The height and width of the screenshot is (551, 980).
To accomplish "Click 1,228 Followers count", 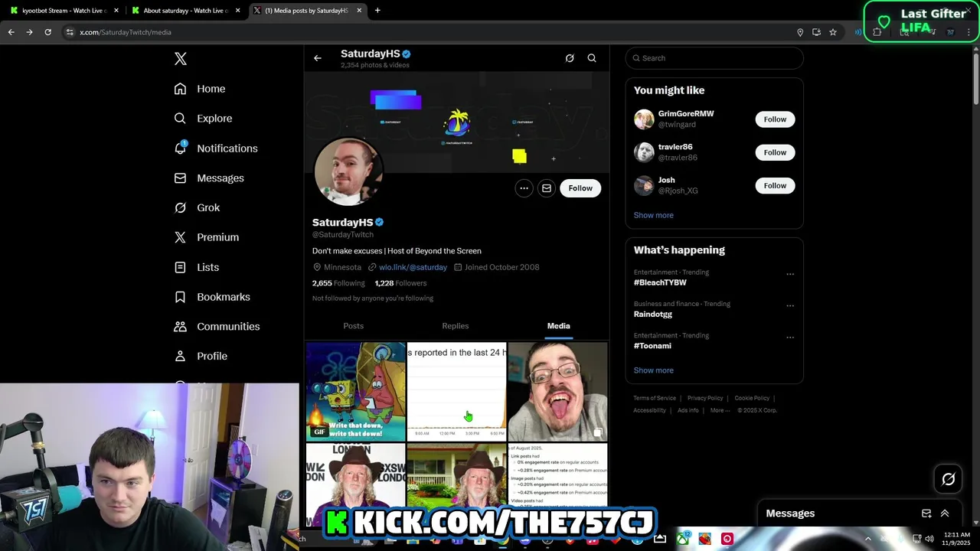I will pos(400,283).
